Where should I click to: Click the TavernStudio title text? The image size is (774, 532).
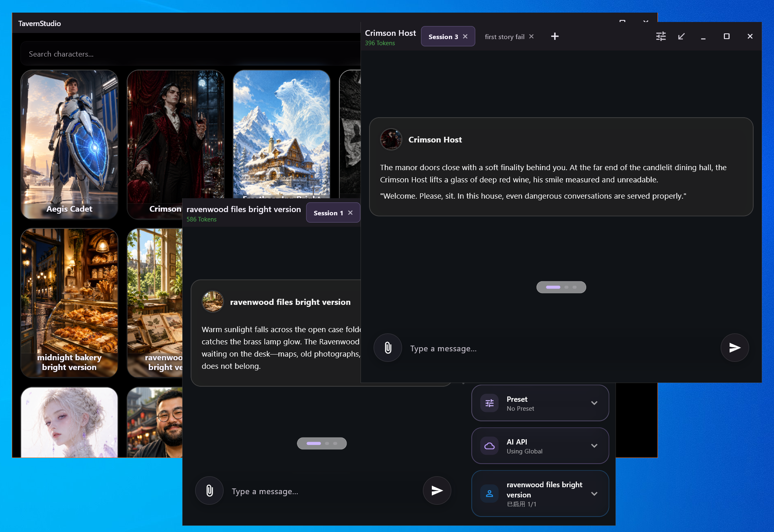40,23
